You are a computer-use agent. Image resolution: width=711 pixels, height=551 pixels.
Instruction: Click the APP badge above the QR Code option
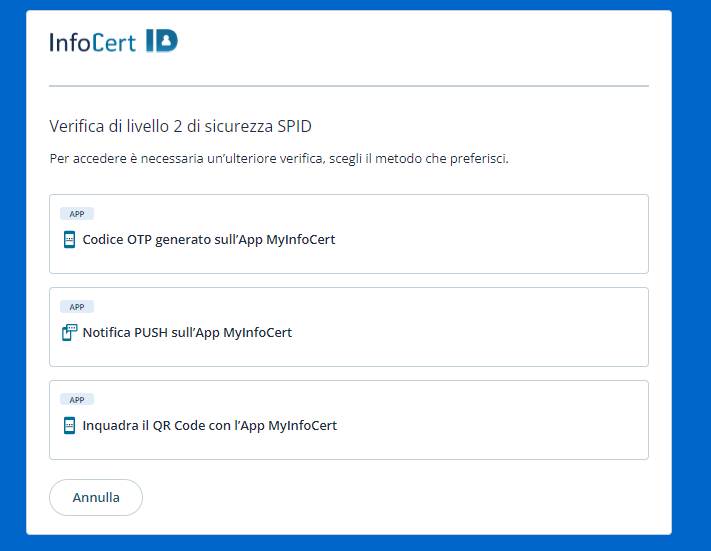tap(77, 399)
